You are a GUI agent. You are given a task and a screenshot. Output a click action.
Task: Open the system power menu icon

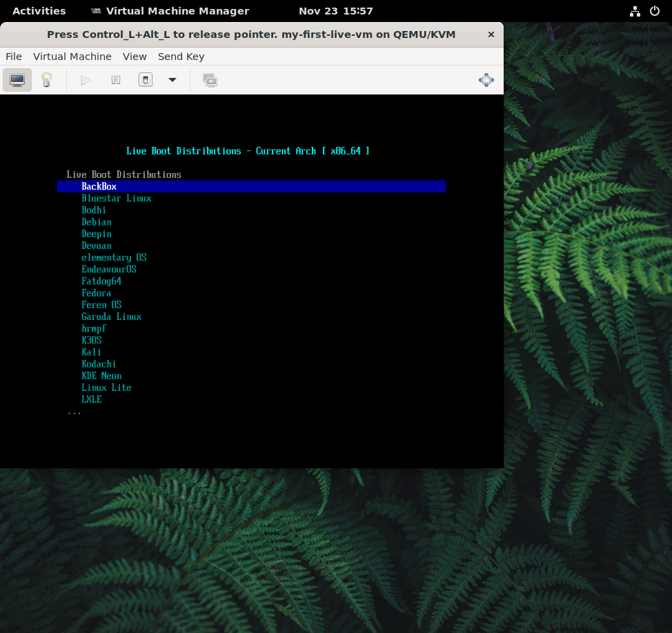click(655, 11)
